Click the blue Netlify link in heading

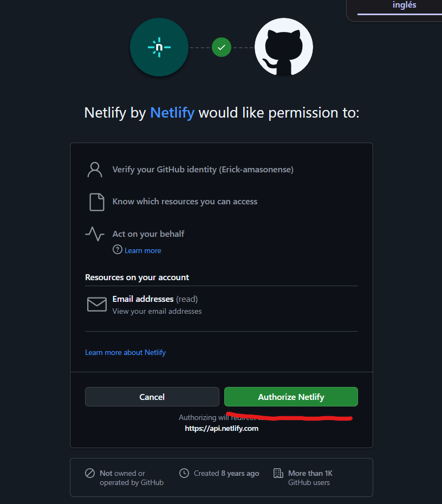tap(172, 113)
